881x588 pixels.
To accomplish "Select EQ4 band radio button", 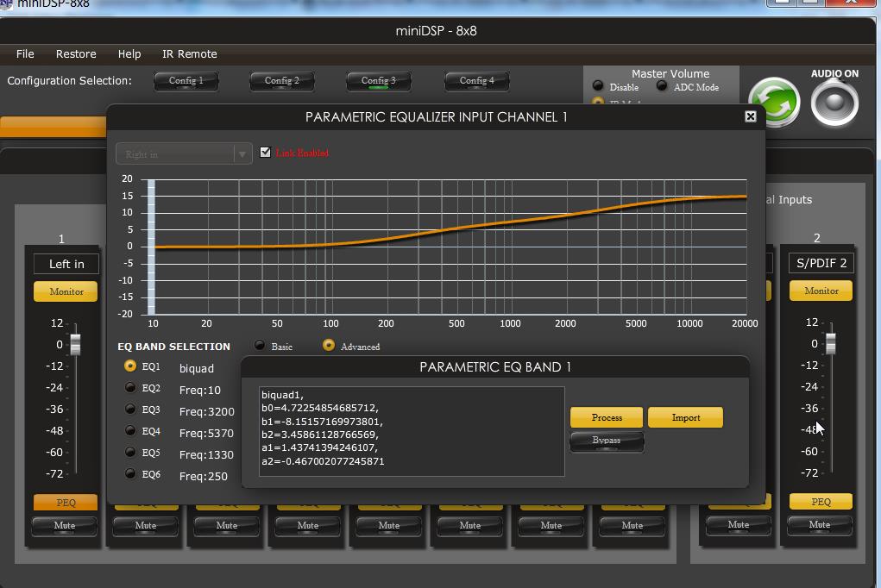I will [x=129, y=430].
